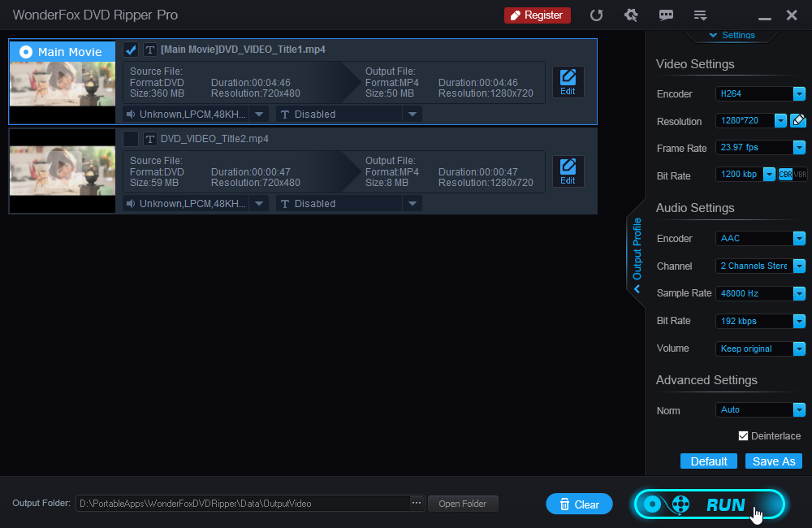Click the disc icon on RUN button
Viewport: 812px width, 528px height.
[x=653, y=504]
